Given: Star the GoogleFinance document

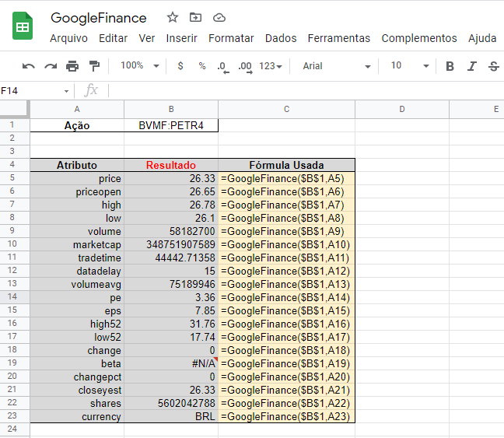Looking at the screenshot, I should coord(173,17).
